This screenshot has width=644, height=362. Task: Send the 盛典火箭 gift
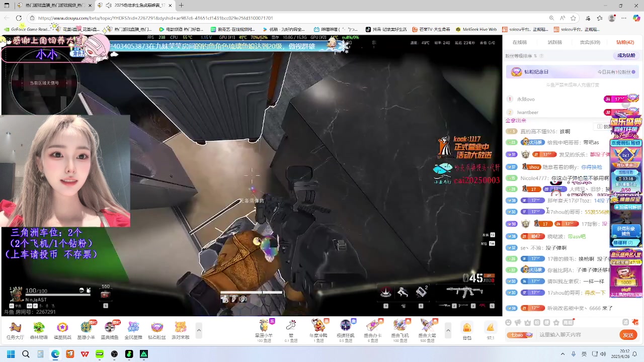point(427,330)
